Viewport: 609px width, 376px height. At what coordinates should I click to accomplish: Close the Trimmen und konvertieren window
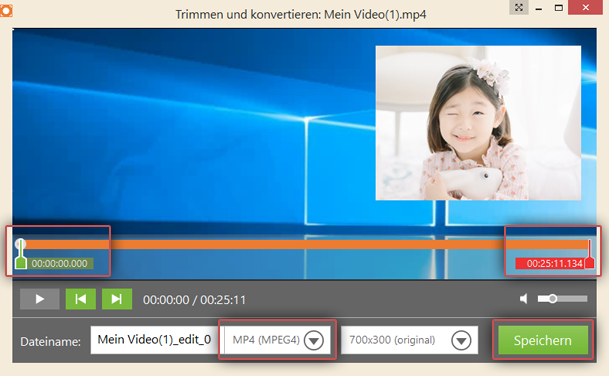(585, 7)
